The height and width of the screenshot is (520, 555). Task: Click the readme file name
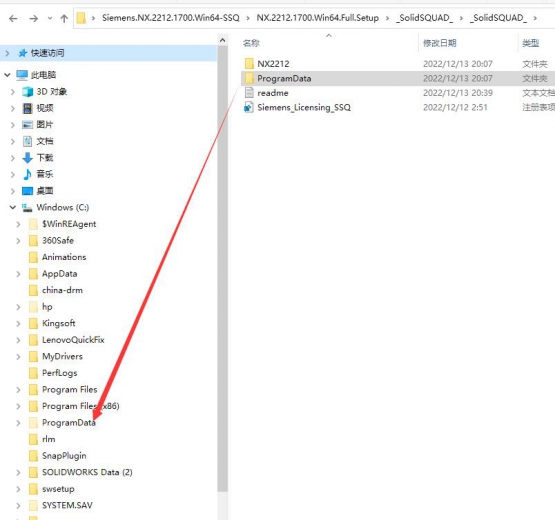tap(273, 93)
